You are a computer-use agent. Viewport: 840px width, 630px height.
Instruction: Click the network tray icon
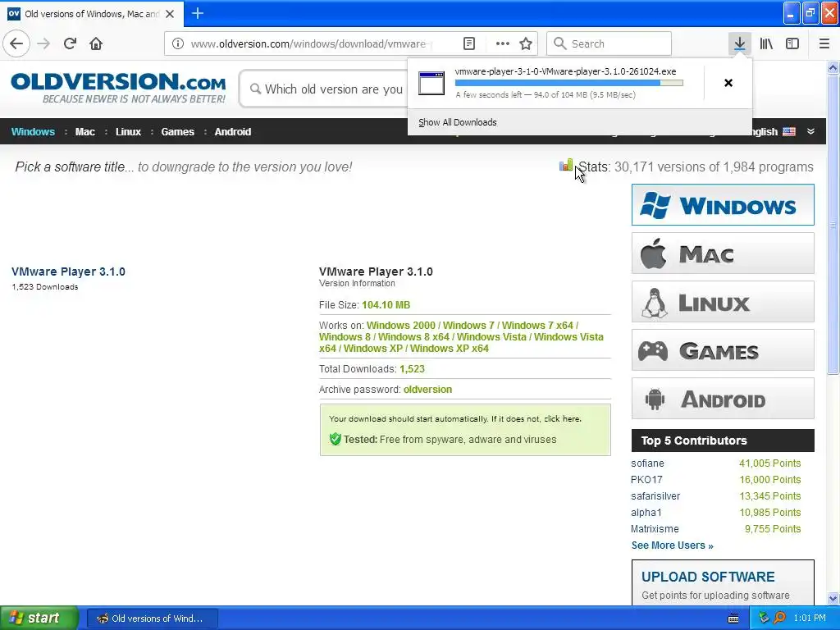[x=764, y=618]
